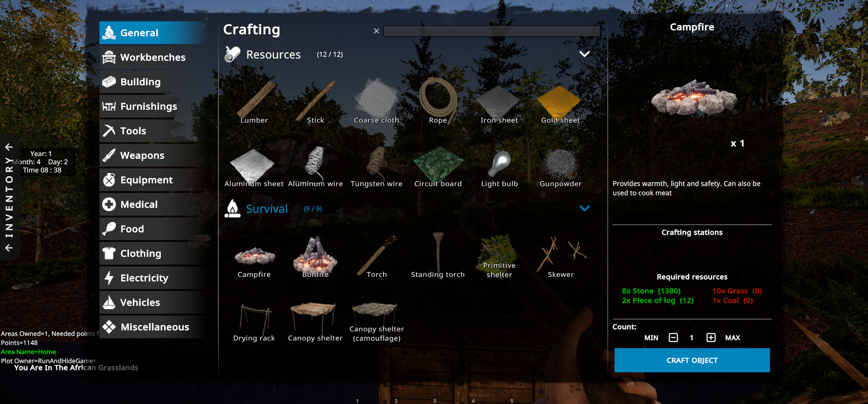Image resolution: width=868 pixels, height=404 pixels.
Task: Set craft count to MIN
Action: (651, 338)
